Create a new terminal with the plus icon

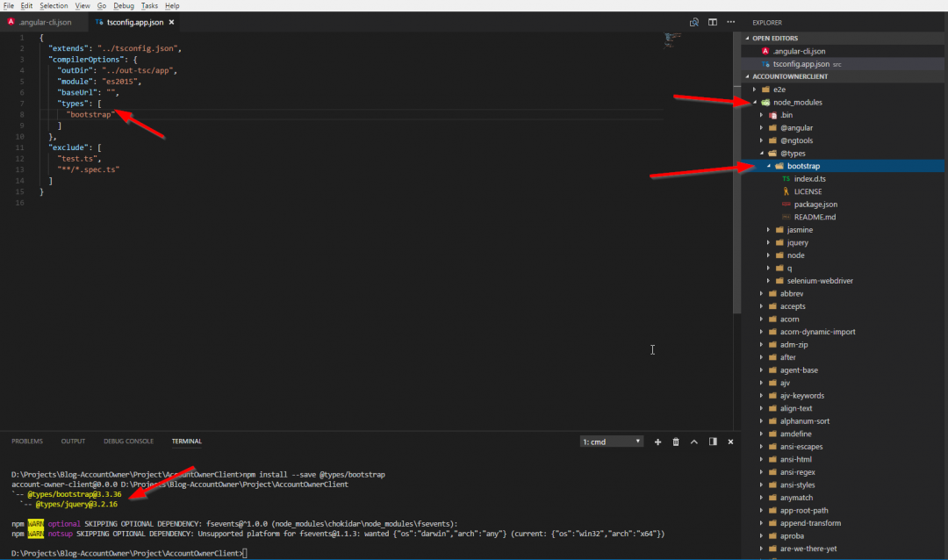(657, 442)
